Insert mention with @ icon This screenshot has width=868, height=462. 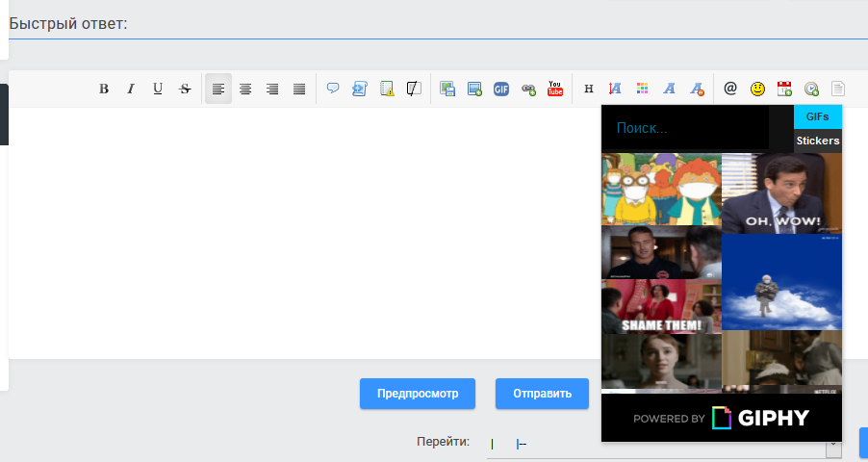730,89
